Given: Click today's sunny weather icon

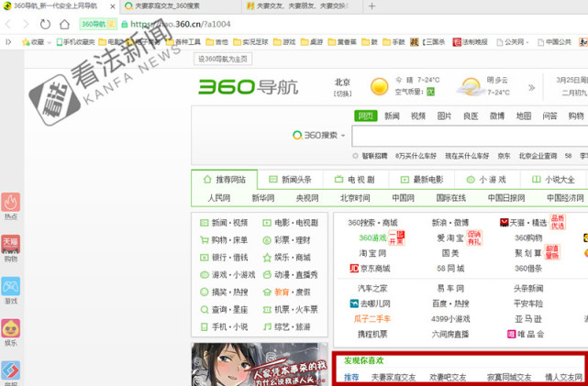Looking at the screenshot, I should coord(379,86).
